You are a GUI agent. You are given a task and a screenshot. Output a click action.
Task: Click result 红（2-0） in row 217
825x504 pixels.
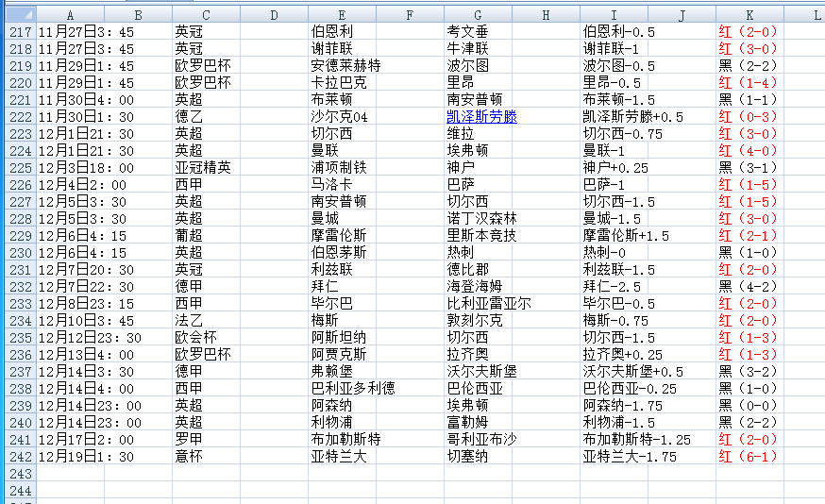click(748, 32)
